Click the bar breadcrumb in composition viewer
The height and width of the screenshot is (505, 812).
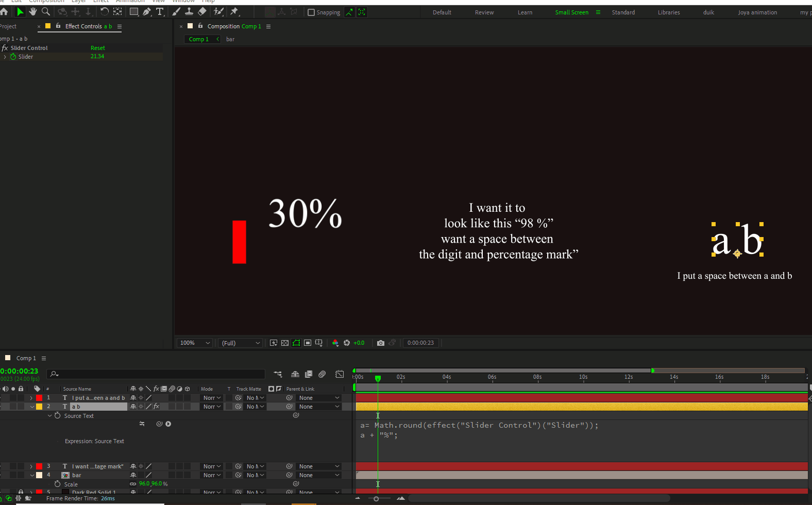tap(230, 39)
